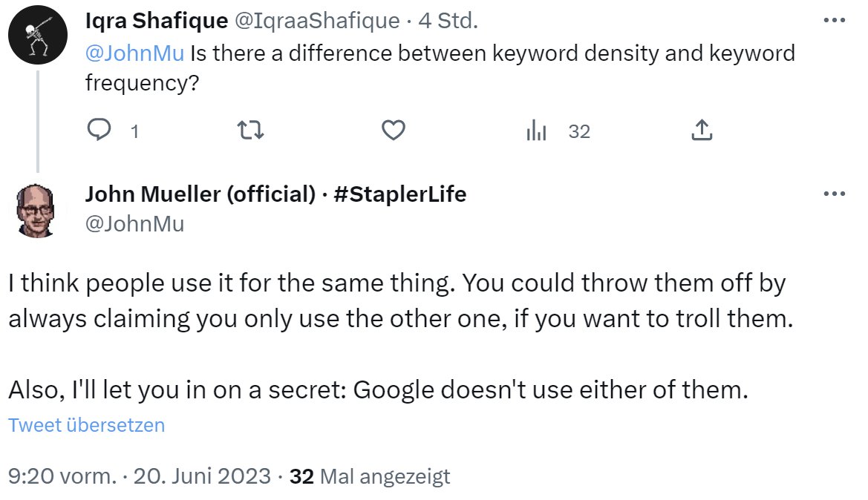Select the retweet icon
Viewport: 868px width, 500px height.
point(249,131)
